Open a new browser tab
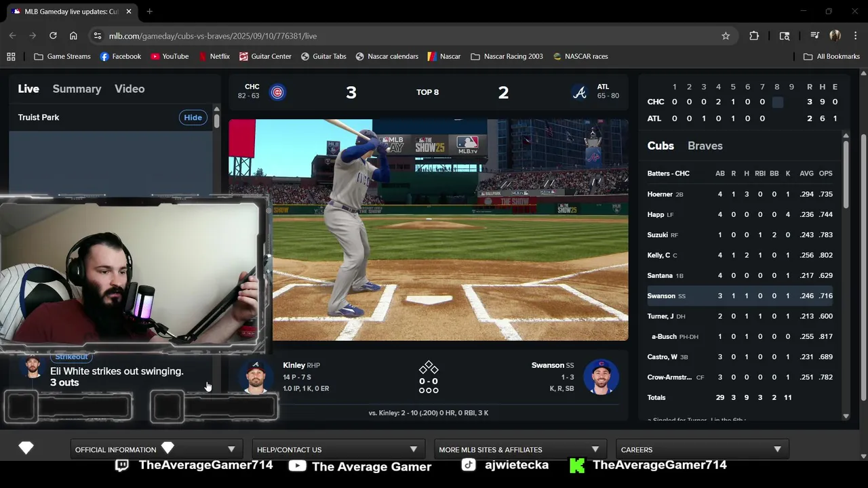This screenshot has width=868, height=488. click(x=149, y=12)
